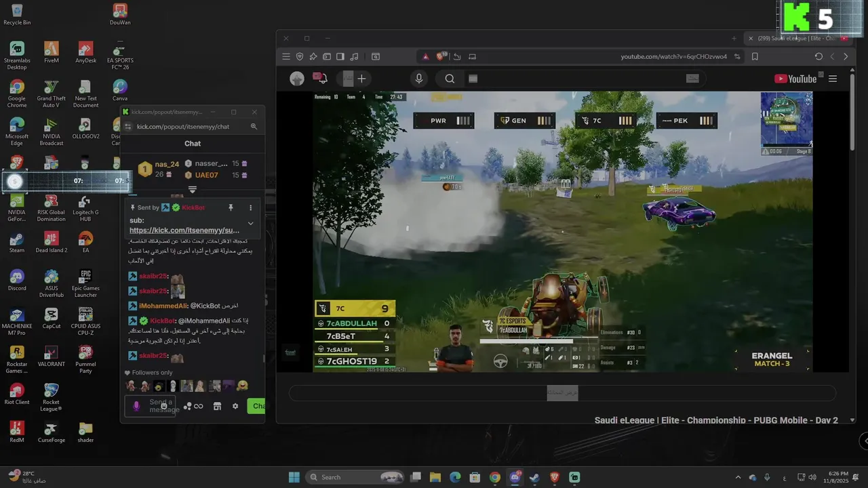868x488 pixels.
Task: Click the kick.com/popout chat URL bar
Action: pyautogui.click(x=183, y=126)
